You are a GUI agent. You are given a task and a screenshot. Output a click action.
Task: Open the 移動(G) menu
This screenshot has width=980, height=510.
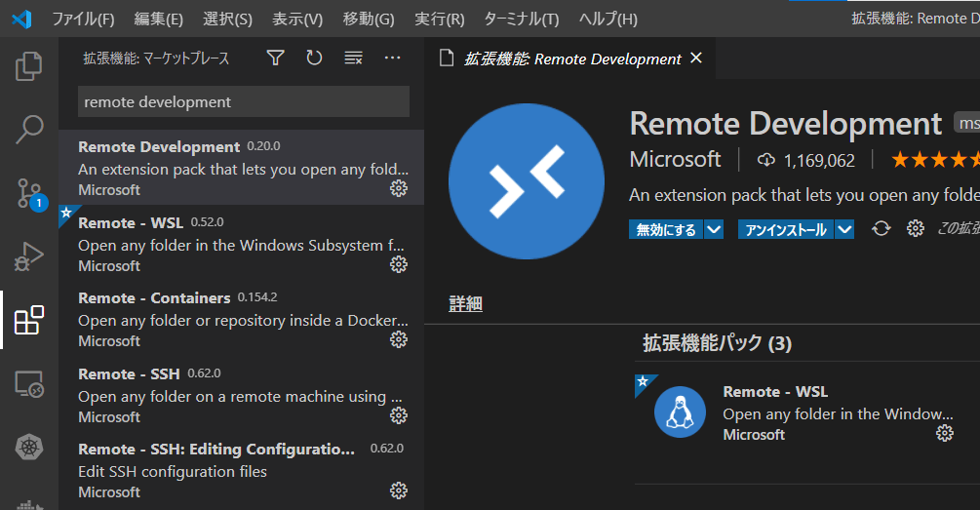click(x=369, y=20)
